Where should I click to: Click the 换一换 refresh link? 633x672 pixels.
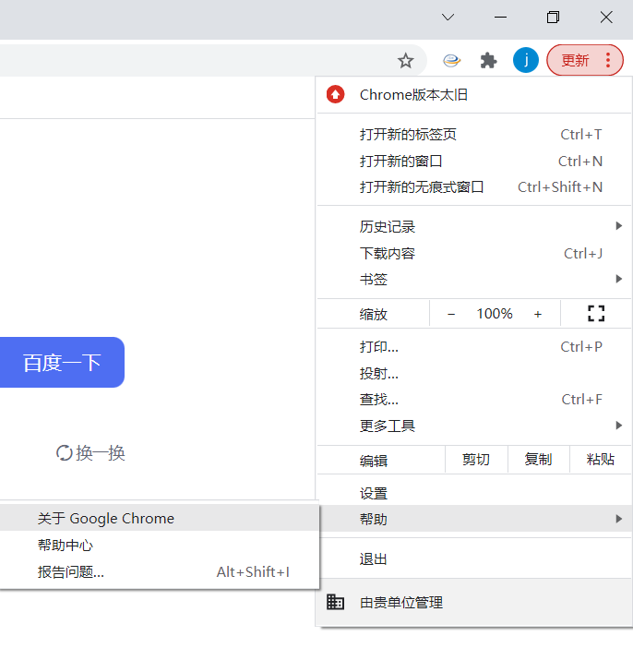[90, 453]
